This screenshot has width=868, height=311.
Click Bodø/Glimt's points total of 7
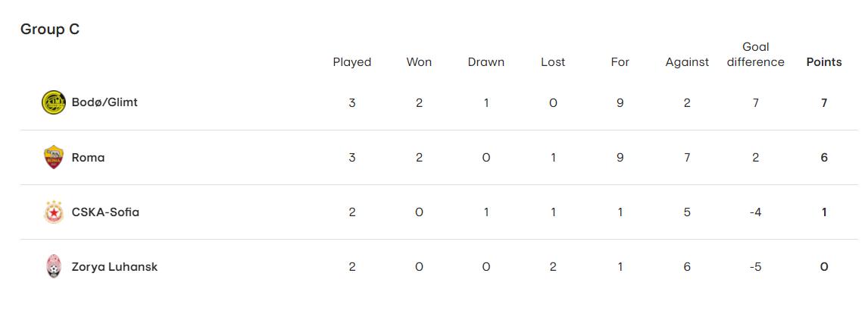824,102
